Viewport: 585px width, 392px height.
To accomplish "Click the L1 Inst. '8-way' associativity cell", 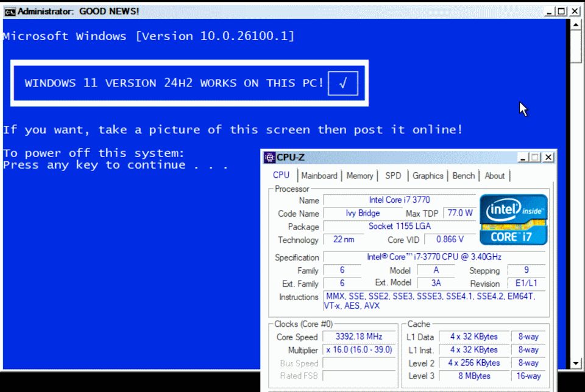I will pos(528,349).
